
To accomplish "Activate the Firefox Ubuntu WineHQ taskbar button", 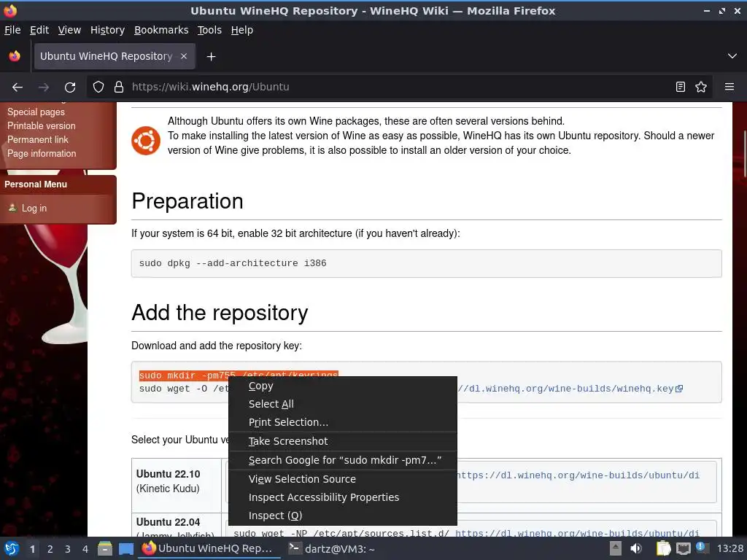I will 208,548.
